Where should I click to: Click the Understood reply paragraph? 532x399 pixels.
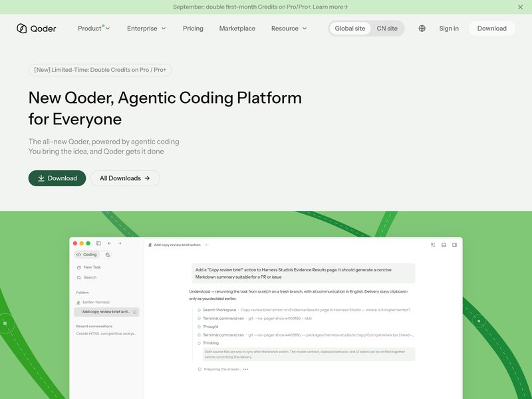pos(299,295)
